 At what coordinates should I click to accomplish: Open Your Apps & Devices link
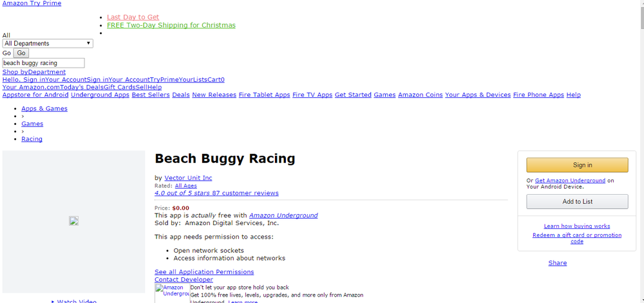coord(478,95)
